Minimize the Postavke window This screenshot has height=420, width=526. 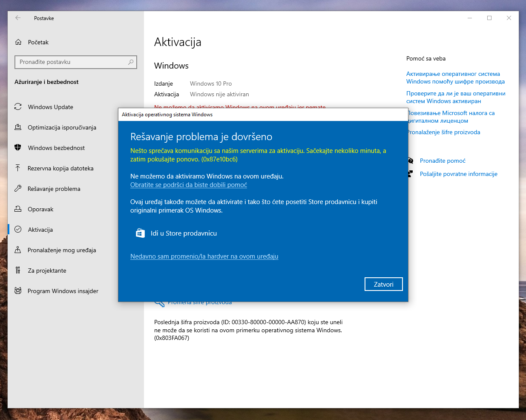click(470, 18)
